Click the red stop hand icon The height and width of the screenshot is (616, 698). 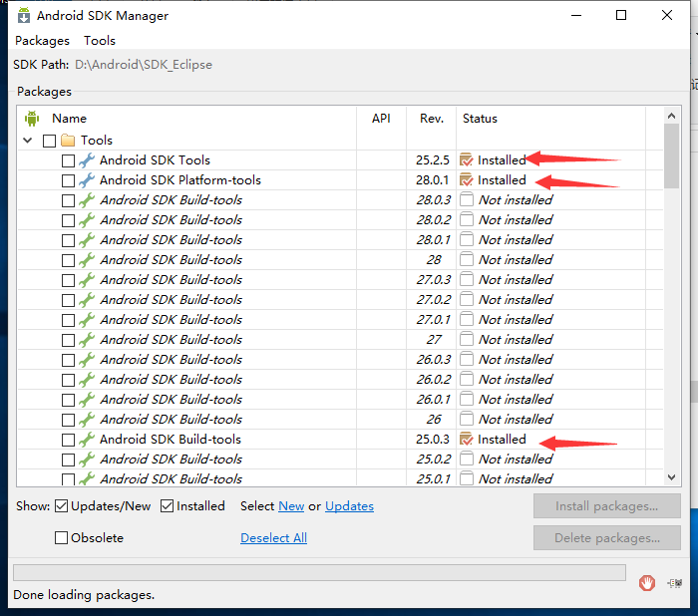point(647,583)
